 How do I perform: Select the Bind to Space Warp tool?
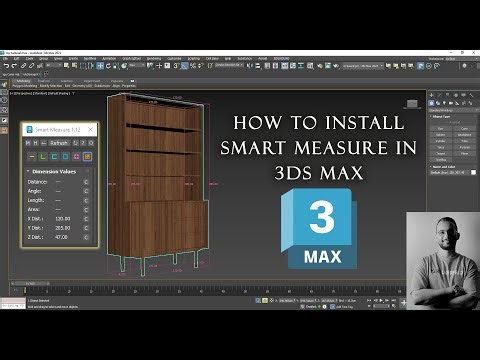[40, 66]
